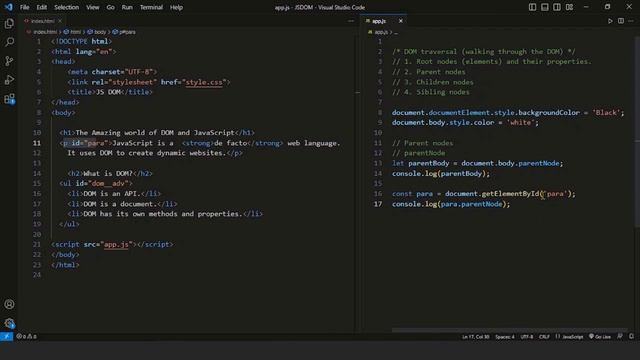Switch to the index.html tab

pyautogui.click(x=42, y=21)
